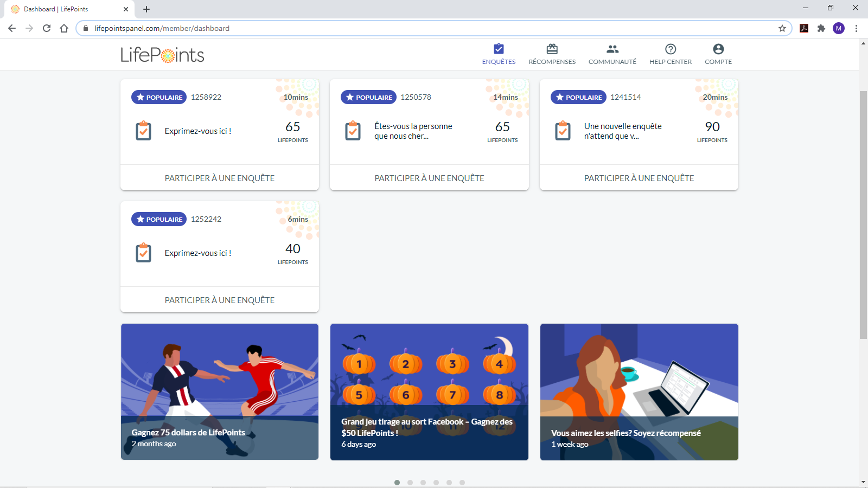
Task: Open the Récompenses gift icon
Action: pyautogui.click(x=552, y=49)
